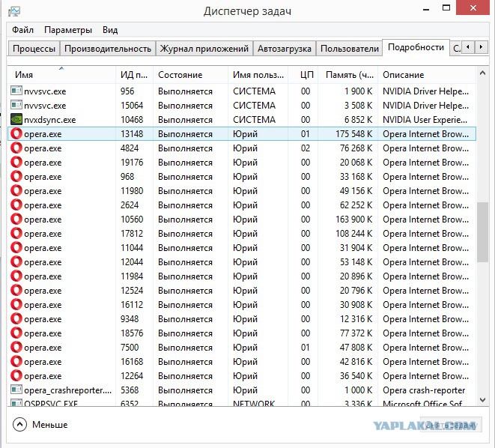The height and width of the screenshot is (448, 495).
Task: Click the Меньше label
Action: pyautogui.click(x=50, y=425)
